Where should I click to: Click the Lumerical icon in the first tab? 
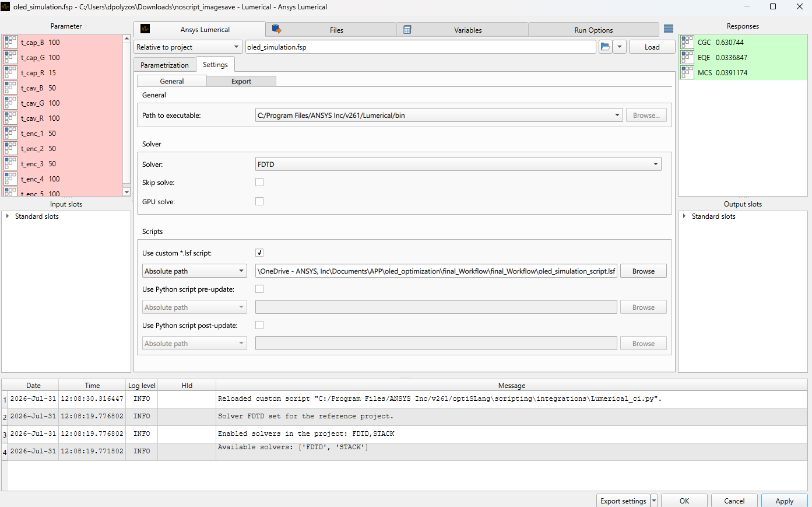pyautogui.click(x=145, y=29)
